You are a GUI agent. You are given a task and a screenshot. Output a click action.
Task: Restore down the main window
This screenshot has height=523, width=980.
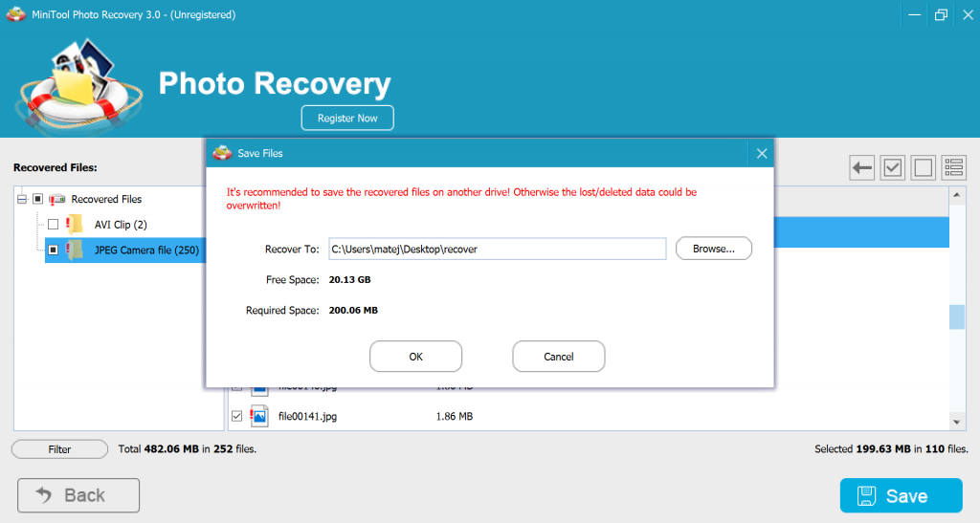click(941, 14)
